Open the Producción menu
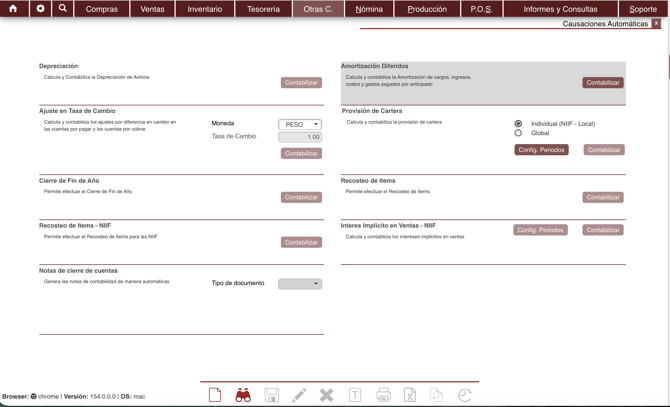This screenshot has height=407, width=670. click(x=427, y=9)
